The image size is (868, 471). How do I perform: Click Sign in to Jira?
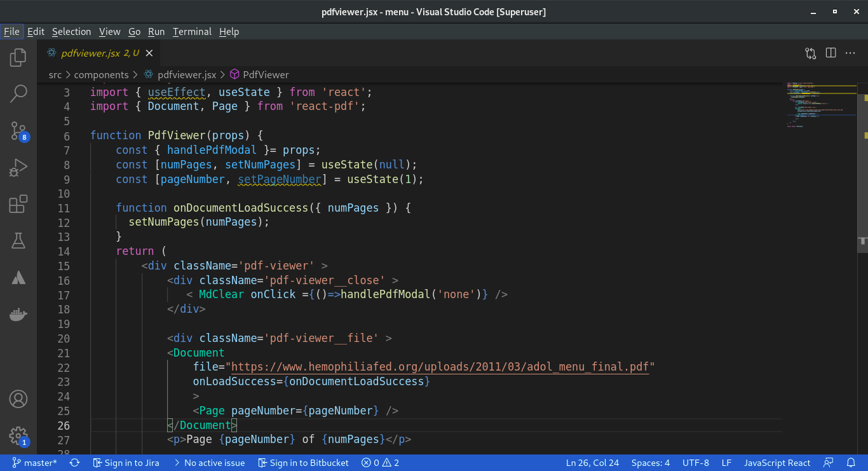point(126,463)
